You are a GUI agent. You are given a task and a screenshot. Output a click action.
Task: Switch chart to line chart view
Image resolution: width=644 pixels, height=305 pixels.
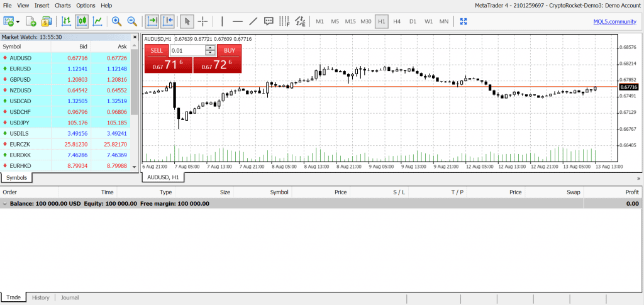tap(97, 21)
